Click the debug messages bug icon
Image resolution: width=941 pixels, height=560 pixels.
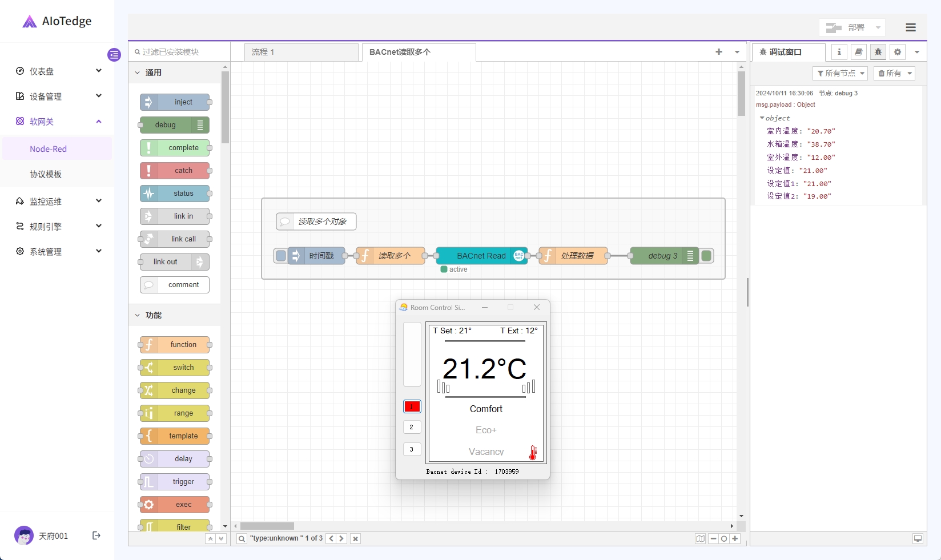pyautogui.click(x=878, y=52)
